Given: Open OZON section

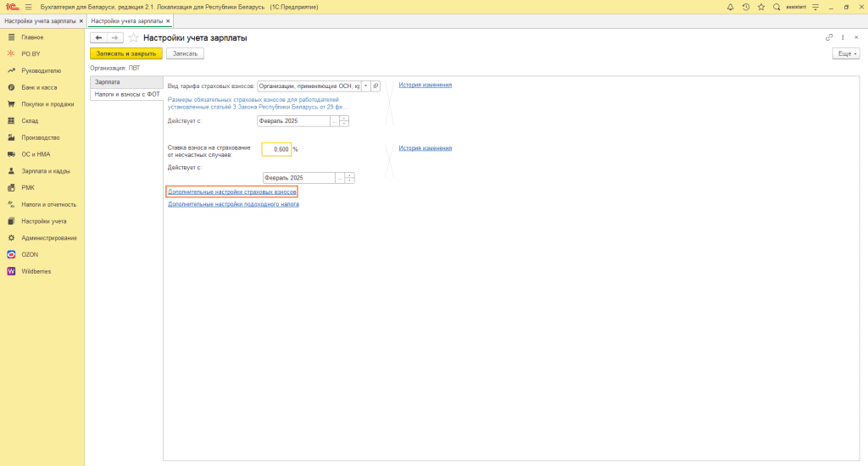Looking at the screenshot, I should 42,254.
